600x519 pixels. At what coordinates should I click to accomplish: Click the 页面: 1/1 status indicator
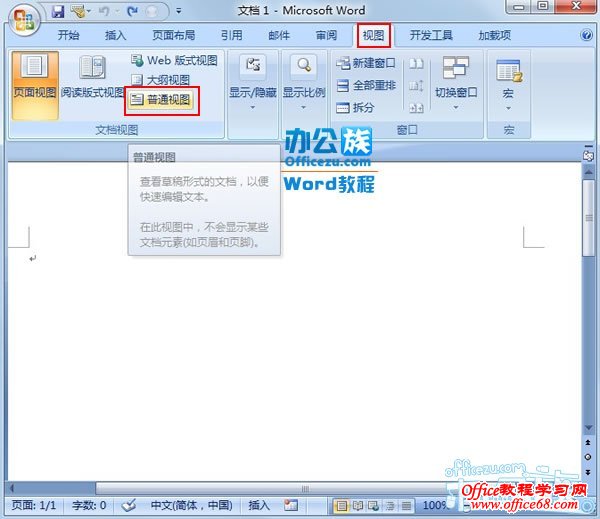34,505
